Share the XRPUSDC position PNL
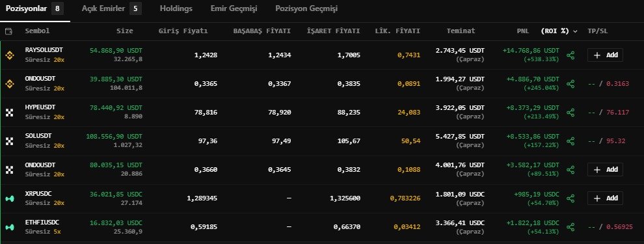The height and width of the screenshot is (244, 644). pos(570,198)
